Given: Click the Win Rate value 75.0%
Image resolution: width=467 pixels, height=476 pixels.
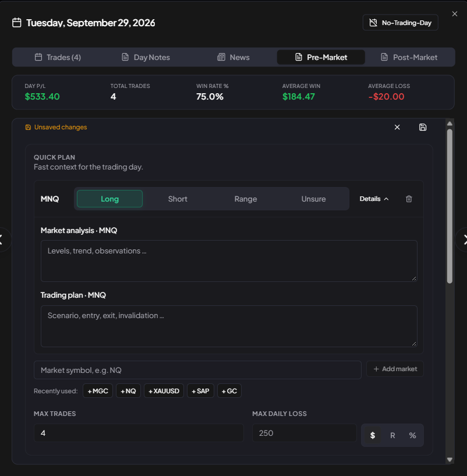Looking at the screenshot, I should [210, 97].
